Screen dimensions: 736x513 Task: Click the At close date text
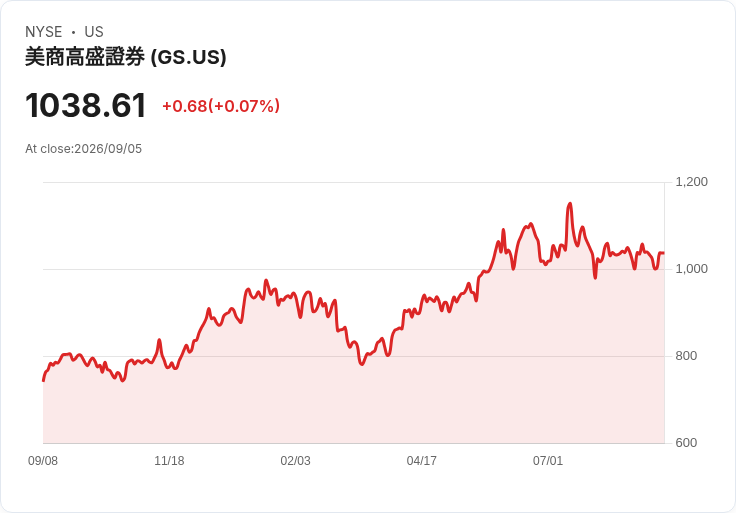tap(84, 149)
